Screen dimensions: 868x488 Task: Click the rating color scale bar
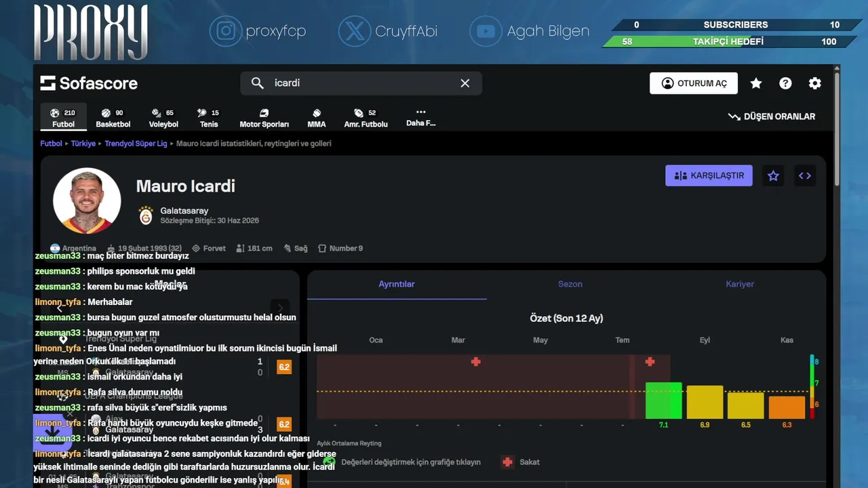812,386
